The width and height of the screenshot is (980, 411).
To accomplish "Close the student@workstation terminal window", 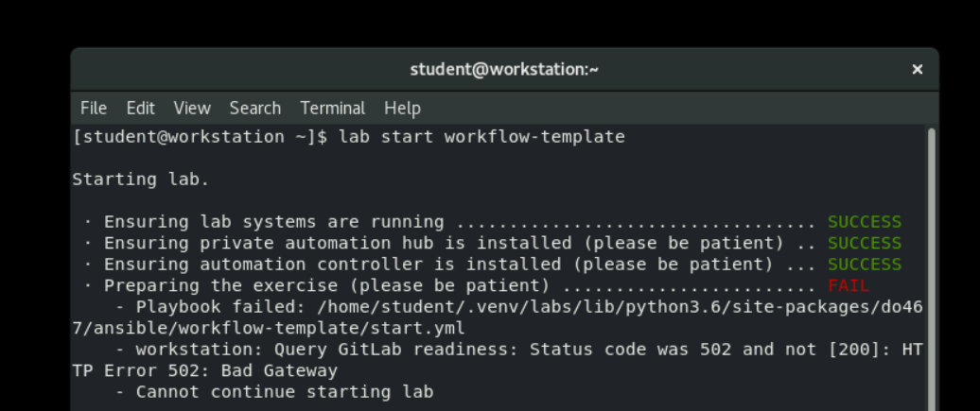I will [917, 70].
